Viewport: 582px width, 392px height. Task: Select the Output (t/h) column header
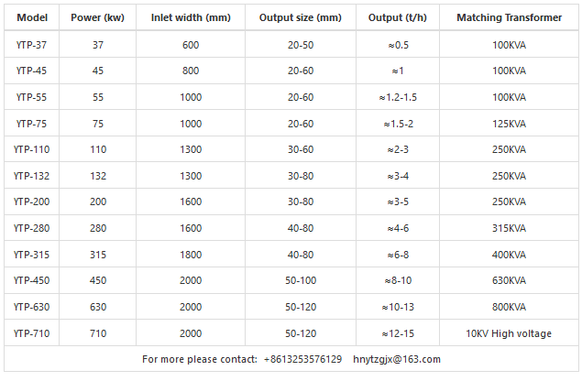pyautogui.click(x=400, y=17)
